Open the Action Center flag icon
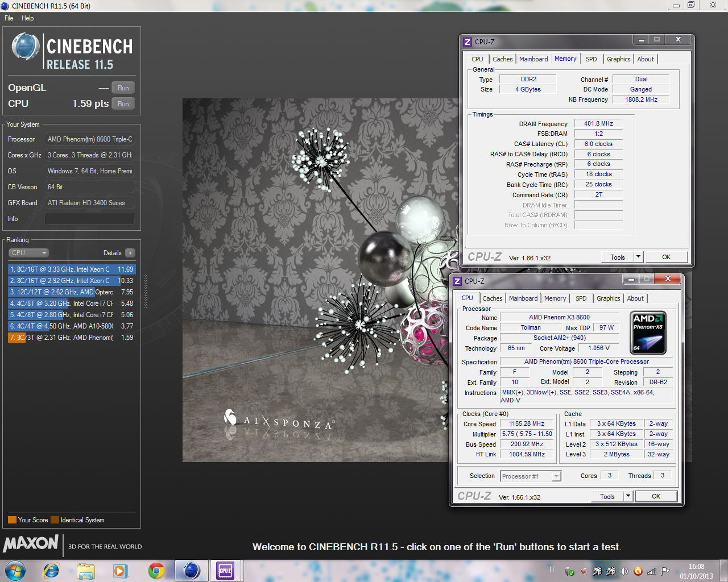728x582 pixels. pyautogui.click(x=665, y=571)
